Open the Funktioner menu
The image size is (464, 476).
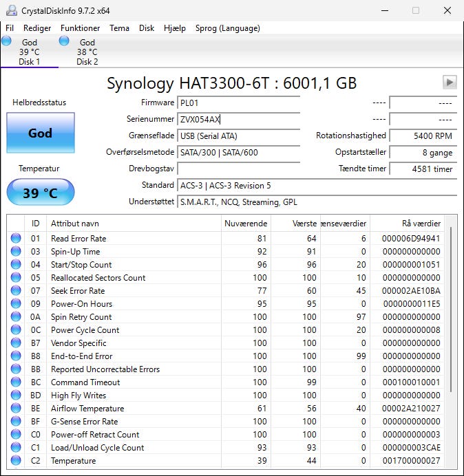point(80,28)
